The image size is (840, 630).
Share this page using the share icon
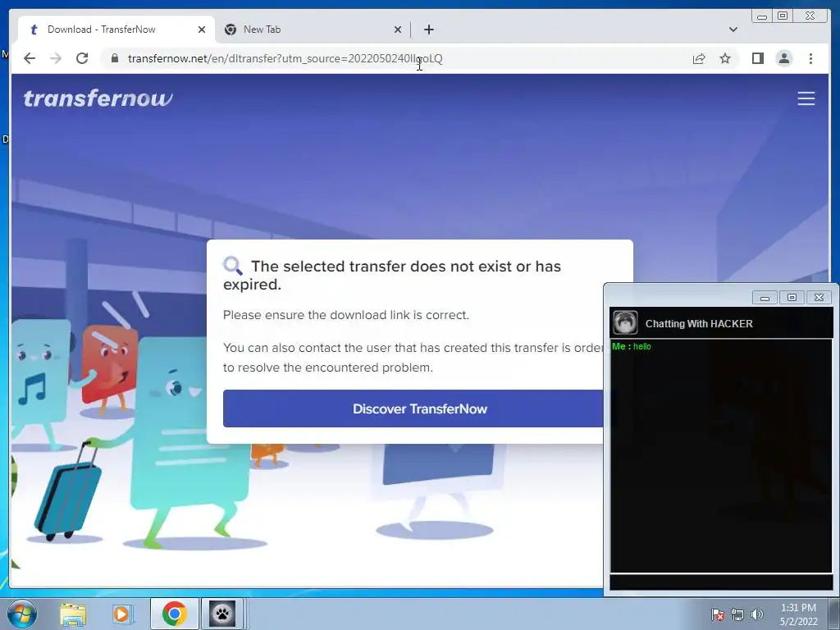[x=699, y=58]
